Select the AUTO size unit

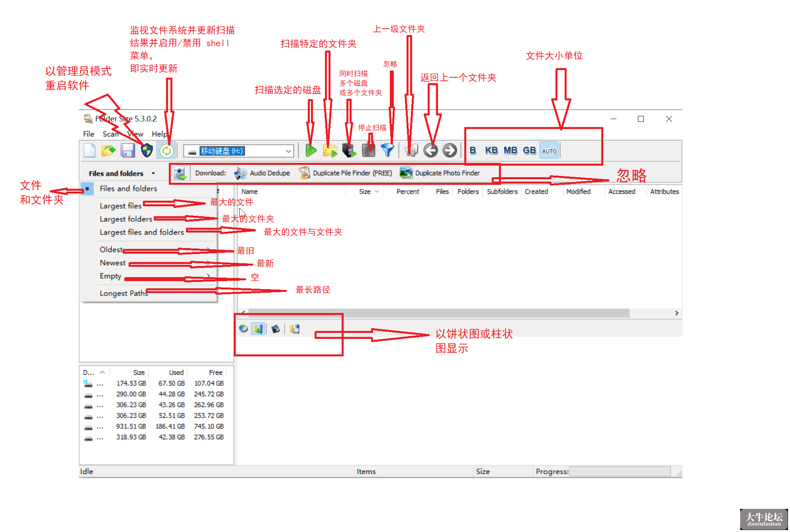pyautogui.click(x=549, y=151)
